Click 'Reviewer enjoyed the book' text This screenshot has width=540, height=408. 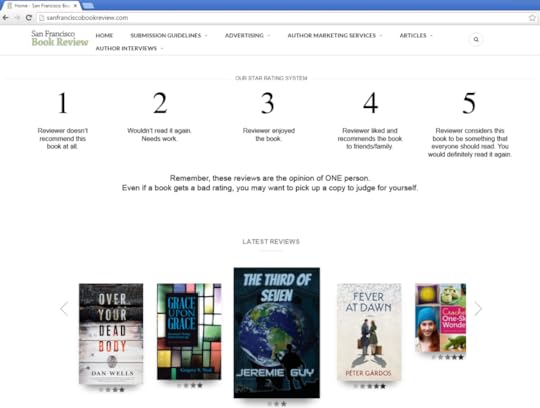coord(269,135)
